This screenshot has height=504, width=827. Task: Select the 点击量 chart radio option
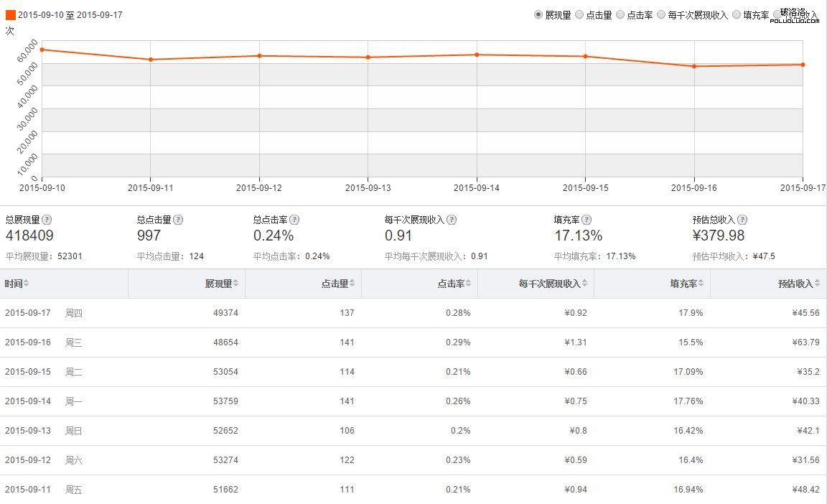(579, 14)
